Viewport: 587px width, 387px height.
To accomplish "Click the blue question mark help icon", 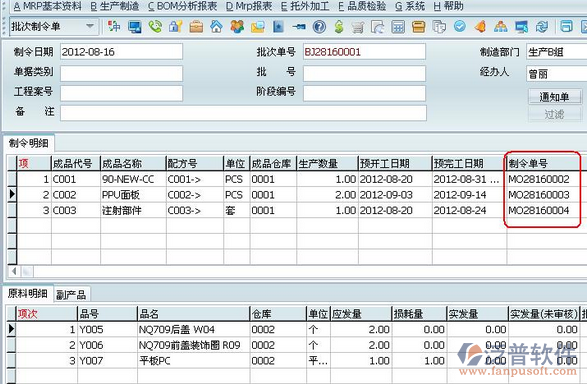I will (319, 27).
